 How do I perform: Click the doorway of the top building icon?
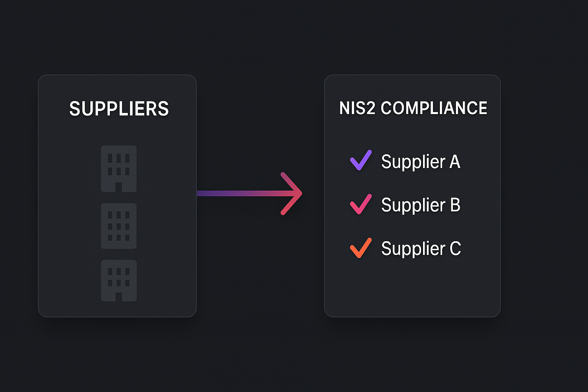point(119,187)
